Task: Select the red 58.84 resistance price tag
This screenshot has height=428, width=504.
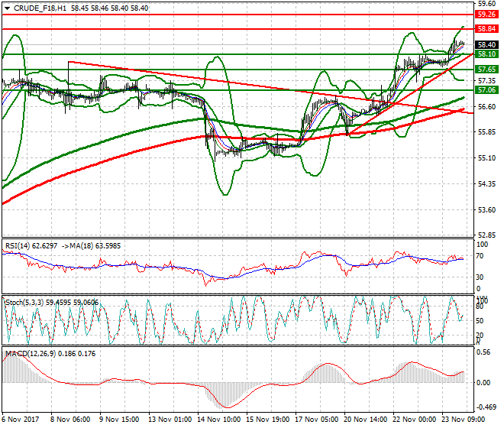Action: [x=486, y=28]
